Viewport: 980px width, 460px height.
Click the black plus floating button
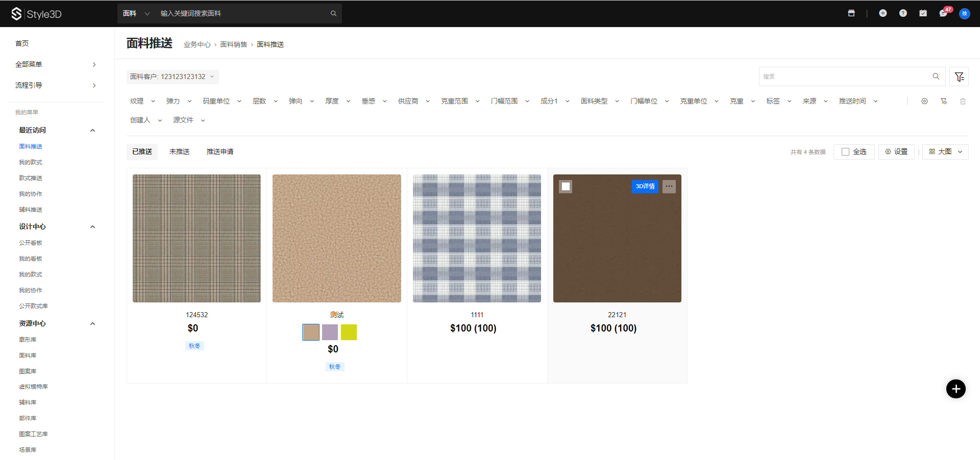[956, 389]
